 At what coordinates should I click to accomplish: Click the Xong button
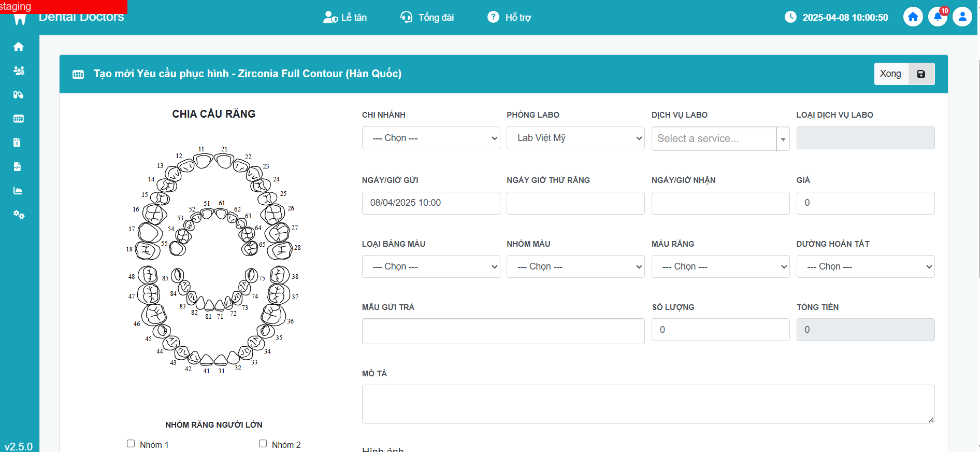(890, 74)
